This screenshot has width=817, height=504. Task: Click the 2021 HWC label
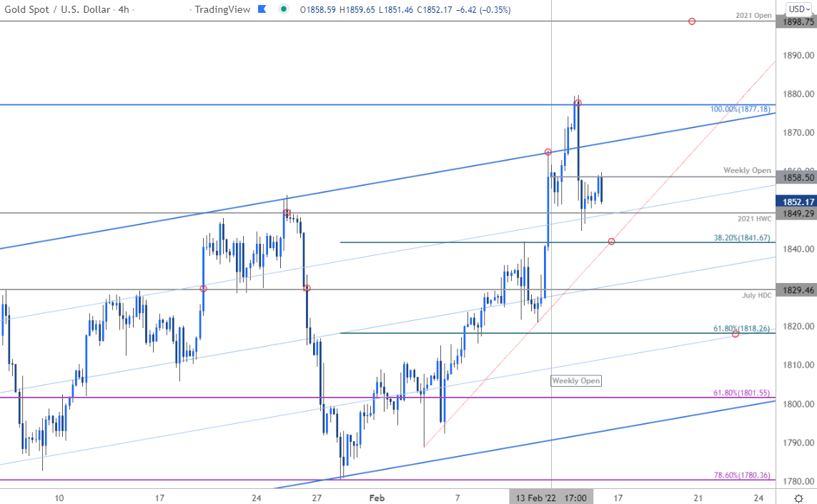pos(755,219)
